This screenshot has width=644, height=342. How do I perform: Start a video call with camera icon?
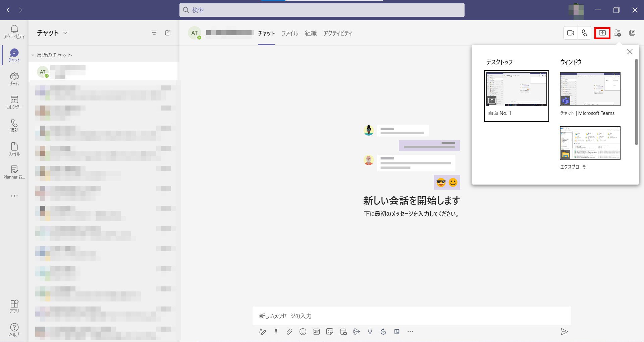(x=570, y=33)
